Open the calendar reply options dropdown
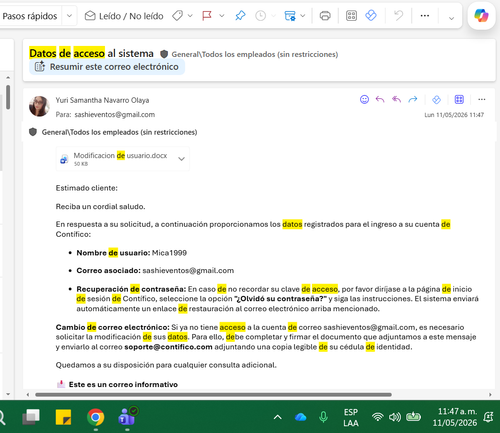Image resolution: width=500 pixels, height=433 pixels. tap(303, 16)
